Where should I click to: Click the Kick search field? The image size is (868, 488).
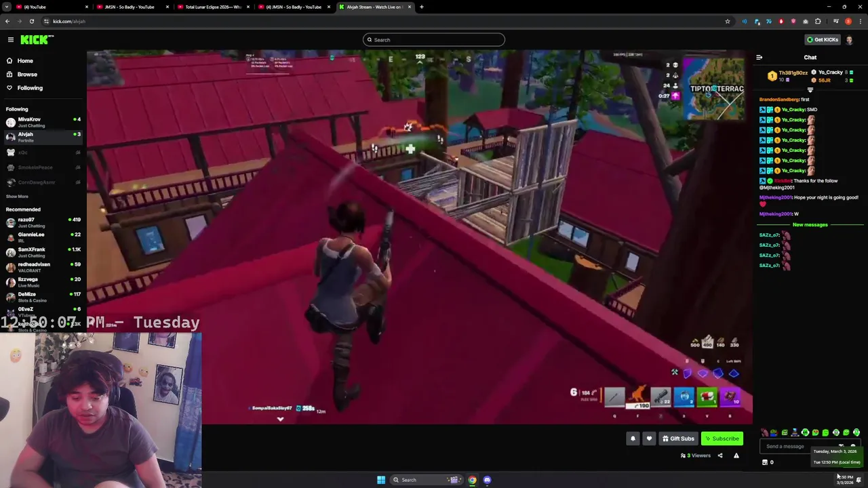click(x=434, y=40)
